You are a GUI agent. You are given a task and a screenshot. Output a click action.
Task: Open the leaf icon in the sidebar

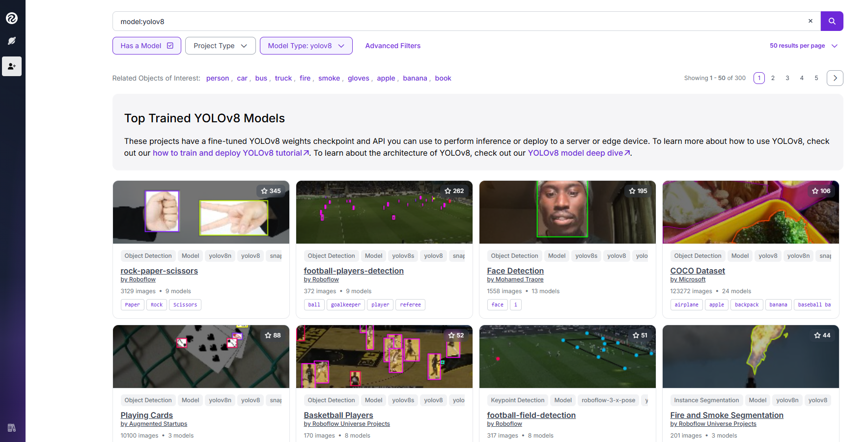coord(12,41)
